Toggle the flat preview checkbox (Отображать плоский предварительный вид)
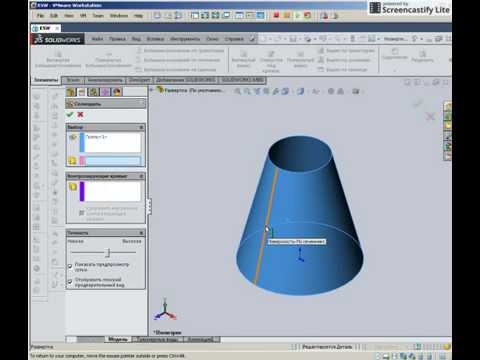This screenshot has width=480, height=360. coord(70,282)
